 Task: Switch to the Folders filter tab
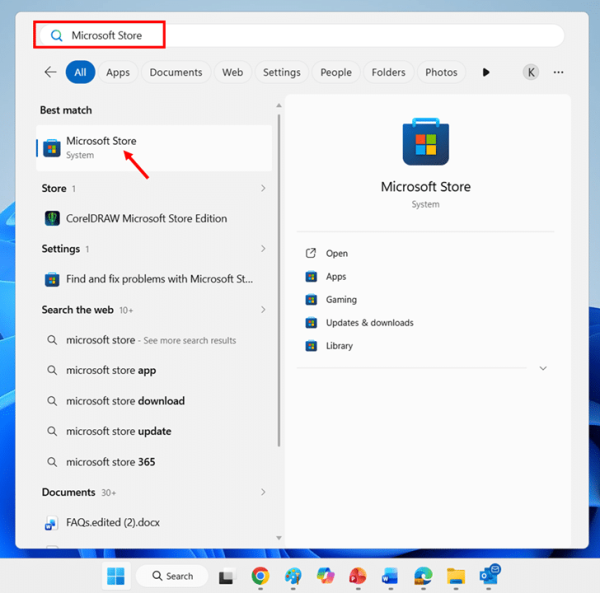388,72
